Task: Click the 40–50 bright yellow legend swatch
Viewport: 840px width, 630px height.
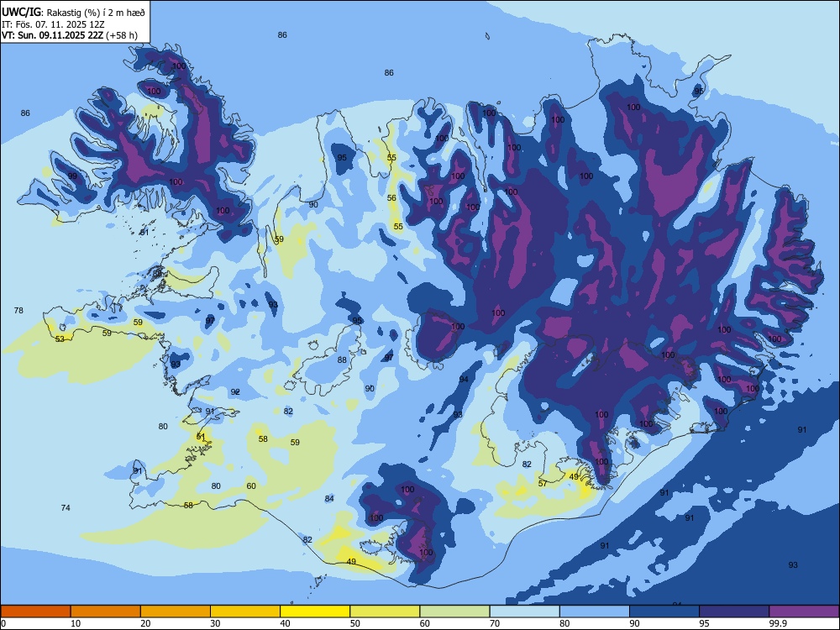Action: point(315,612)
